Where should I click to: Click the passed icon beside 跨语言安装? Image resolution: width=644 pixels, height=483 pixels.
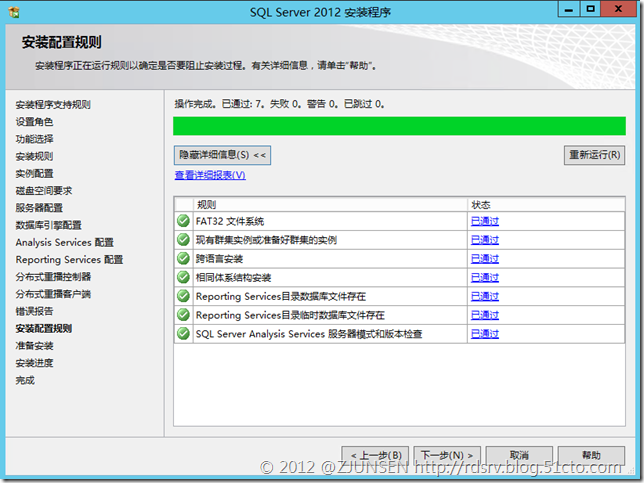pyautogui.click(x=183, y=258)
